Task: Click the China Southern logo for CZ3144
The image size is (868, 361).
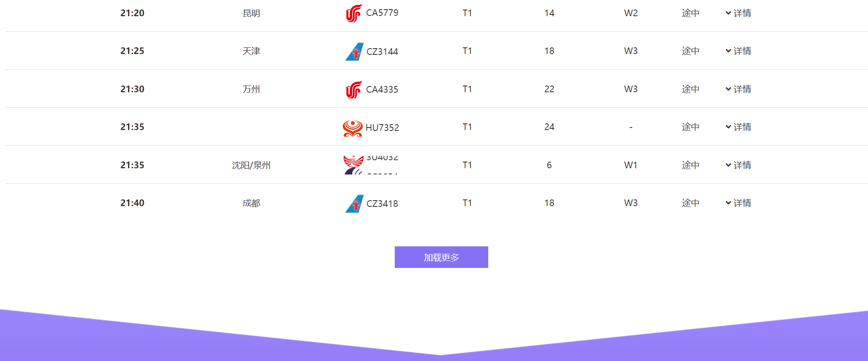Action: pos(354,52)
